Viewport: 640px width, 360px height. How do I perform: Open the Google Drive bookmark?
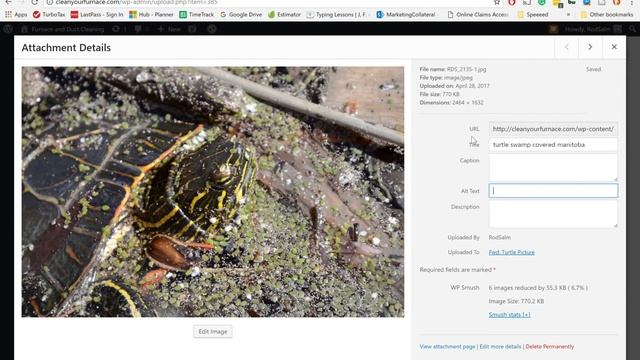pyautogui.click(x=241, y=14)
